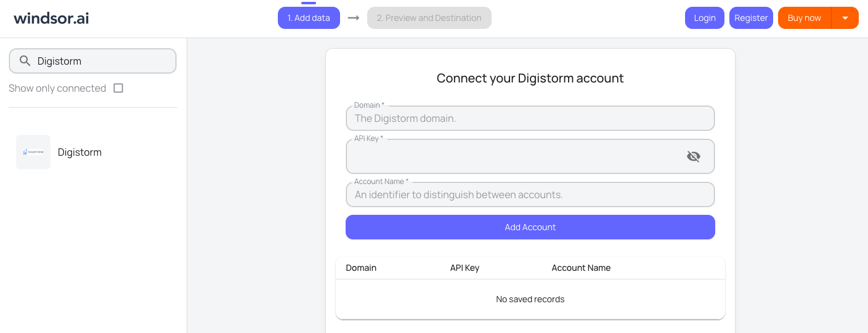Click the Register button
The image size is (868, 333).
(x=751, y=18)
